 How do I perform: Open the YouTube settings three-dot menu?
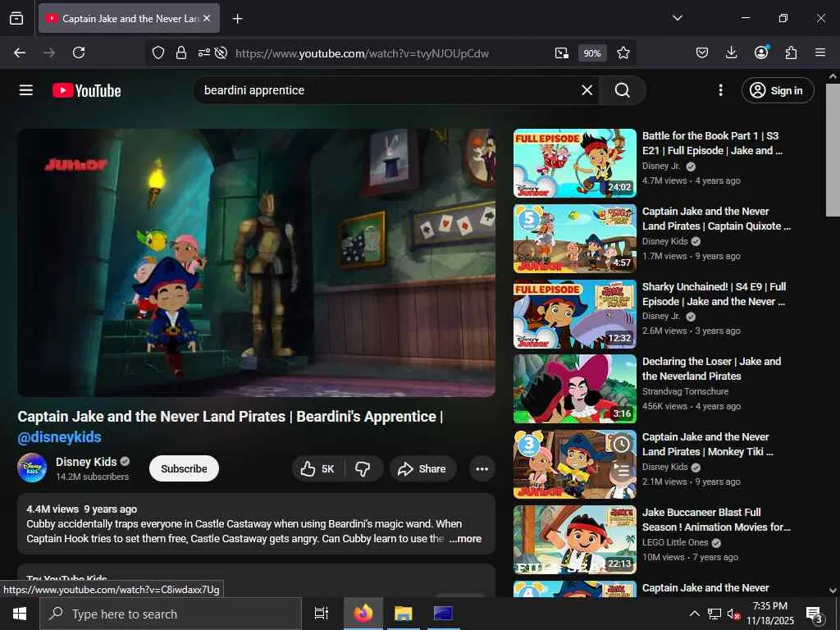[720, 90]
